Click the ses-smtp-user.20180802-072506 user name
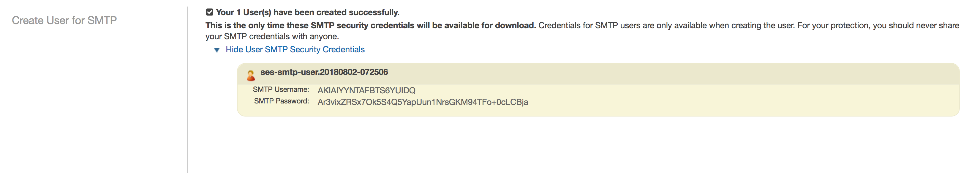This screenshot has width=980, height=173. click(x=324, y=72)
